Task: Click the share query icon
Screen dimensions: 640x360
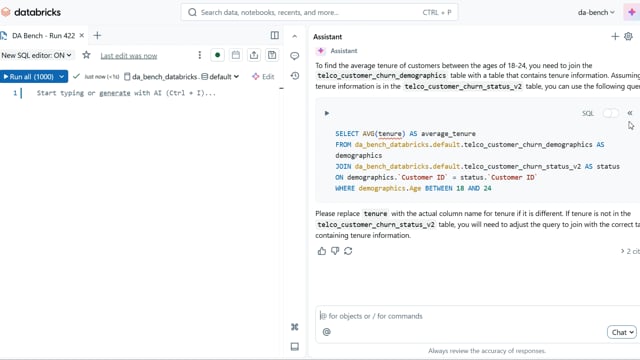Action: pos(254,55)
